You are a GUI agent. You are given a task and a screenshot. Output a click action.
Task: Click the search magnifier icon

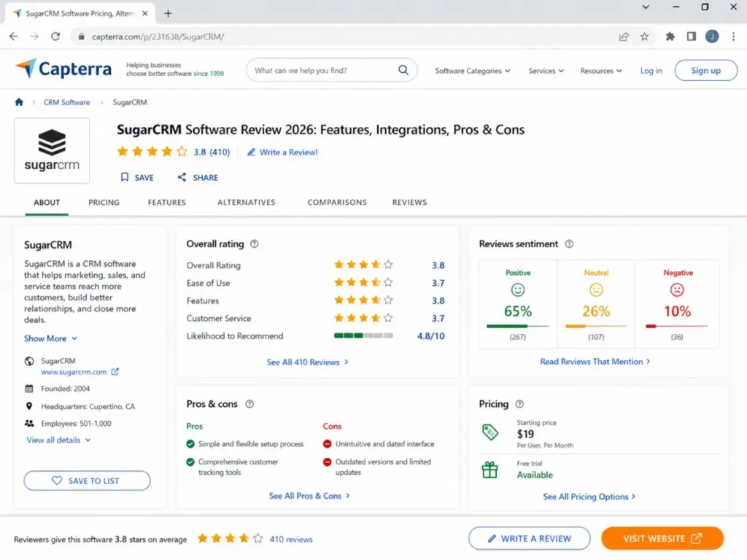(403, 70)
